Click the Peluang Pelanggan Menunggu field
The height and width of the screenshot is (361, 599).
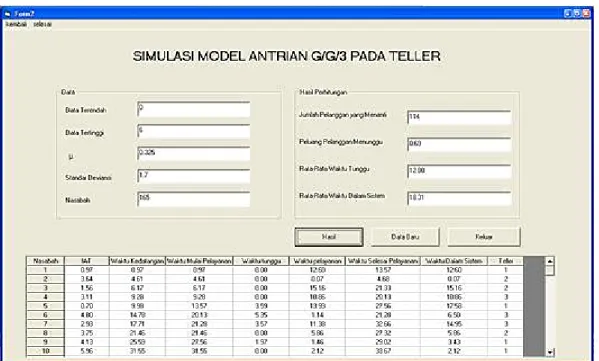coord(459,144)
